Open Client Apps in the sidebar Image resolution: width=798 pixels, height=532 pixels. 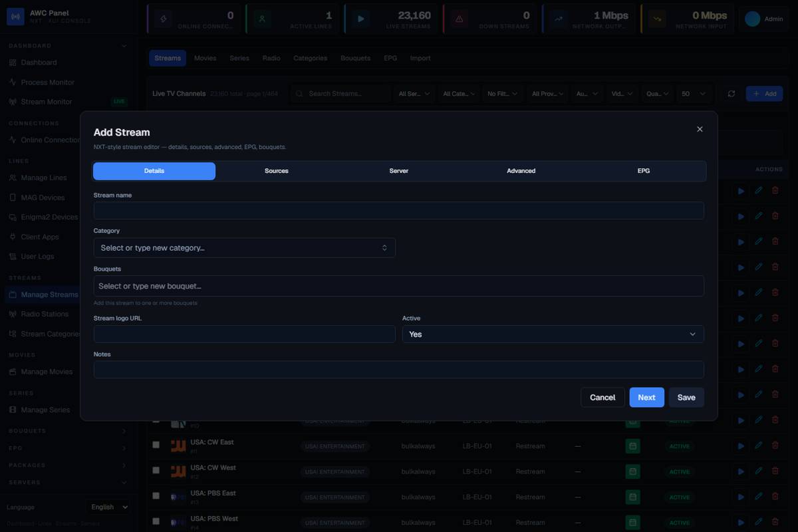click(x=40, y=237)
